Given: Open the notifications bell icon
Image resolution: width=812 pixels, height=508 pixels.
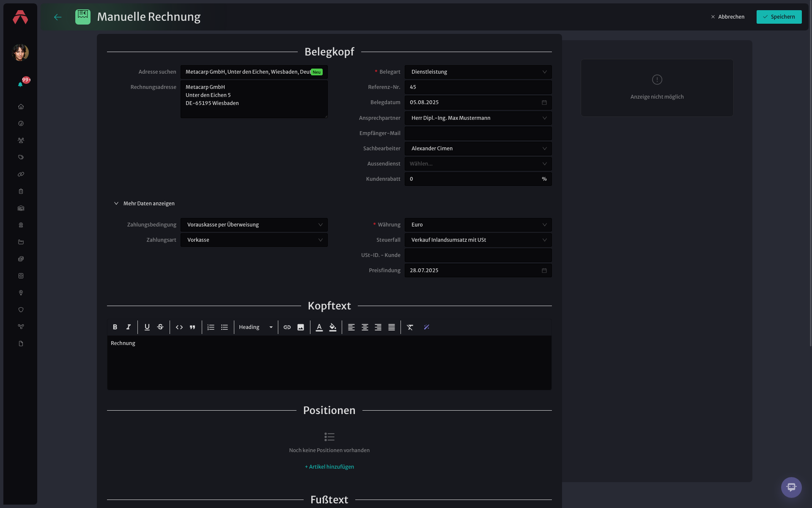Looking at the screenshot, I should [x=20, y=84].
